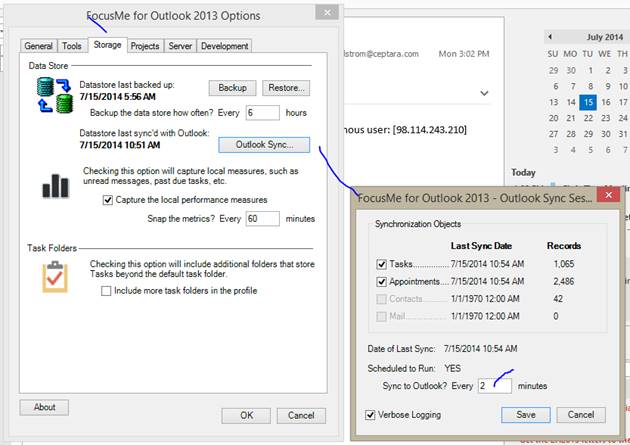This screenshot has height=445, width=630.
Task: Select July 16 in the calendar
Action: pyautogui.click(x=606, y=102)
